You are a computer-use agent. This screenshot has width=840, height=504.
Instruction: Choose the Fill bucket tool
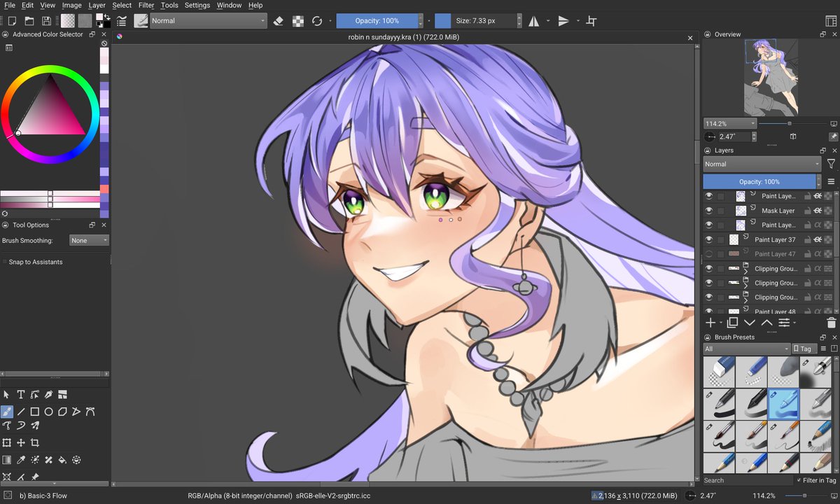tap(62, 460)
